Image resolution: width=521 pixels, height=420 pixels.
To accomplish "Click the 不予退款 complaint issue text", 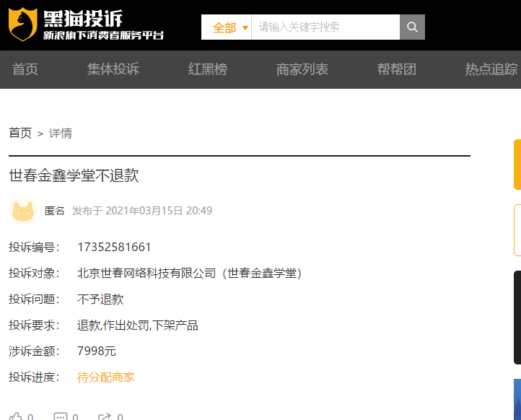I will [x=100, y=299].
